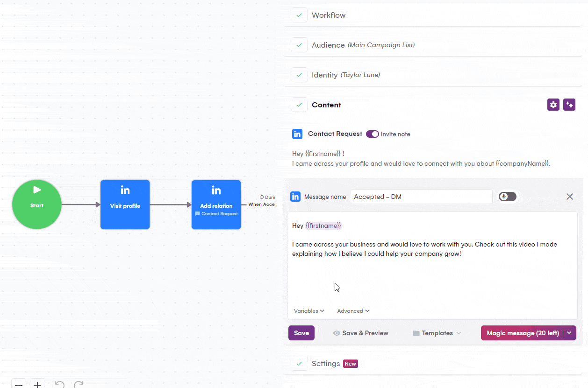Open the content settings gear icon
The image size is (588, 388).
(x=553, y=105)
